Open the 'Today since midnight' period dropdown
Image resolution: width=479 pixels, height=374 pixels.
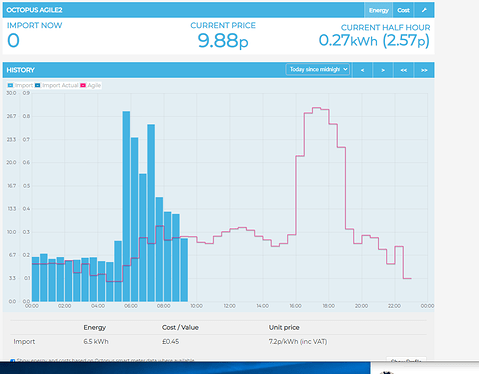tap(318, 69)
